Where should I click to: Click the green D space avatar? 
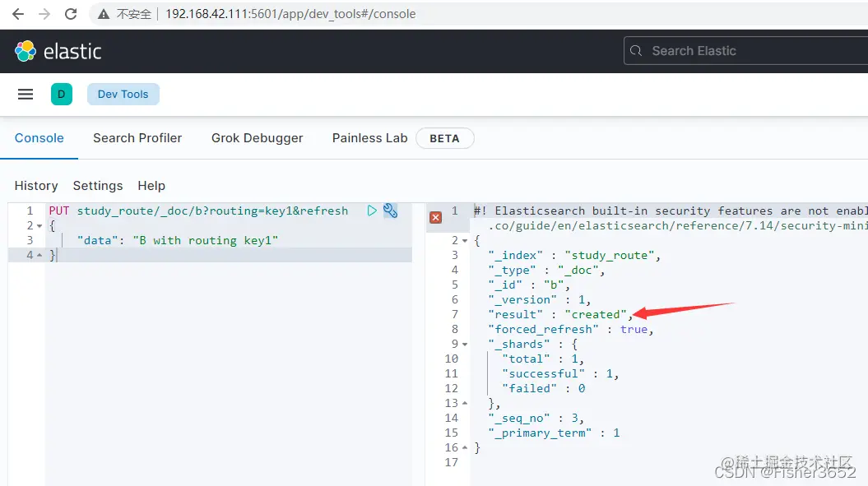point(62,94)
